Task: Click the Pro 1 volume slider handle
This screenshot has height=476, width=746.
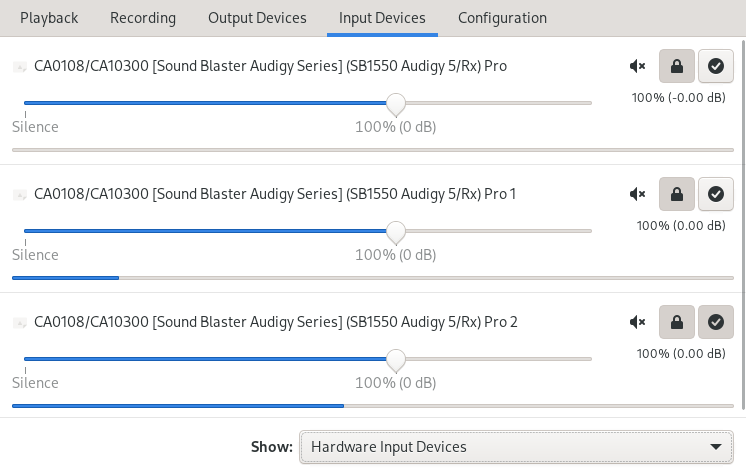Action: (x=396, y=232)
